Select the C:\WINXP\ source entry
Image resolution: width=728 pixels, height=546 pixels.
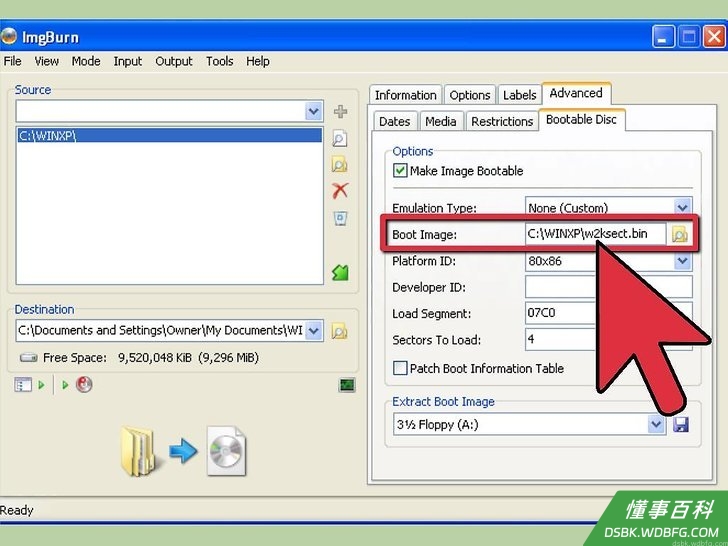[x=169, y=135]
